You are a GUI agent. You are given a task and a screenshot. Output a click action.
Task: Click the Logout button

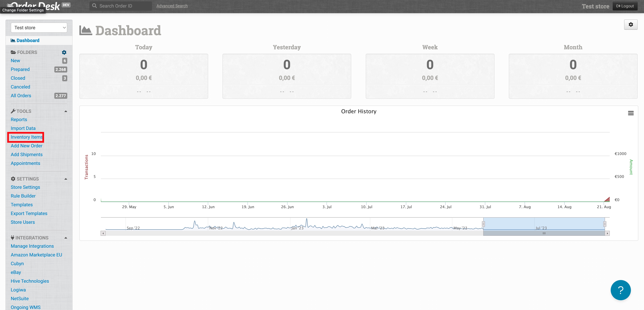point(625,6)
